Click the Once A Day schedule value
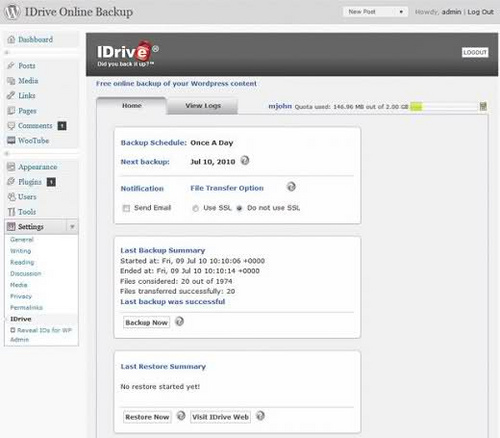 pyautogui.click(x=212, y=143)
